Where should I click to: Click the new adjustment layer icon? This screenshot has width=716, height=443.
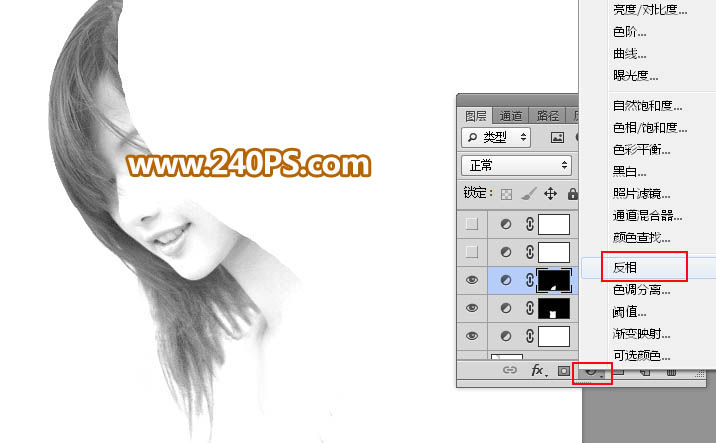(592, 372)
